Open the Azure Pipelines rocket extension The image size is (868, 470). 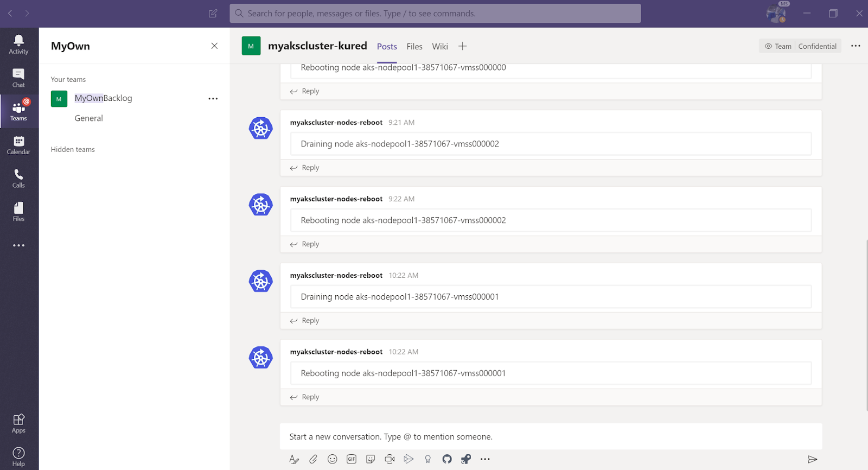point(466,459)
